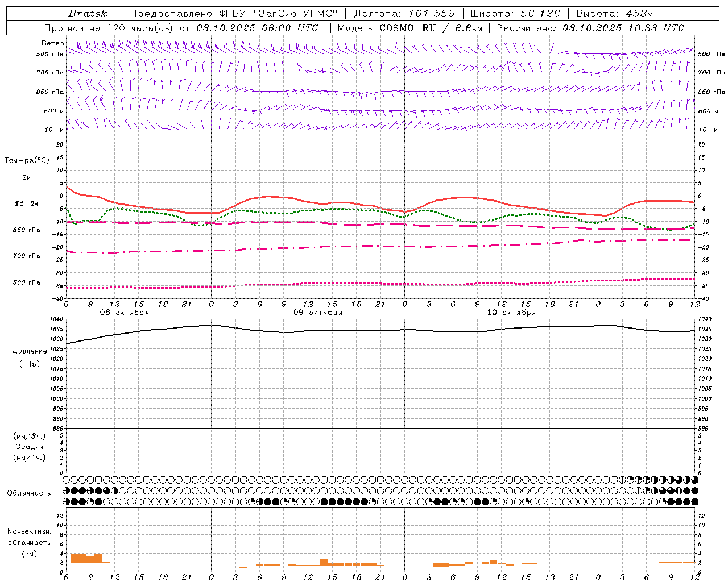Click the "Облачность" cloud cover label
728x582 pixels.
pyautogui.click(x=29, y=493)
